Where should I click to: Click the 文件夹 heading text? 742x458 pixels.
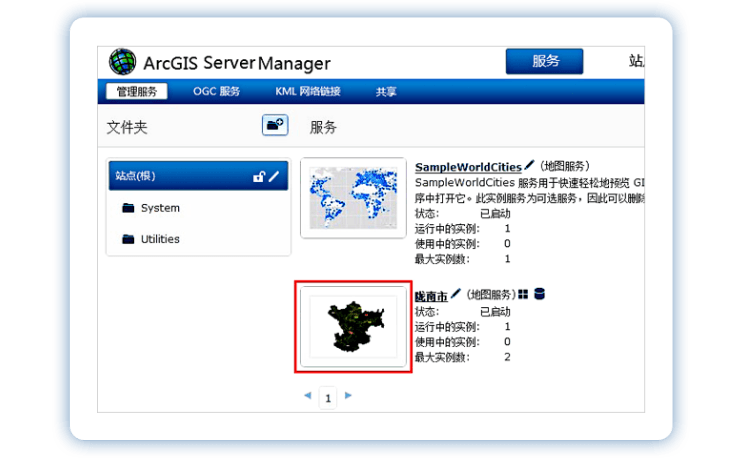(x=127, y=127)
